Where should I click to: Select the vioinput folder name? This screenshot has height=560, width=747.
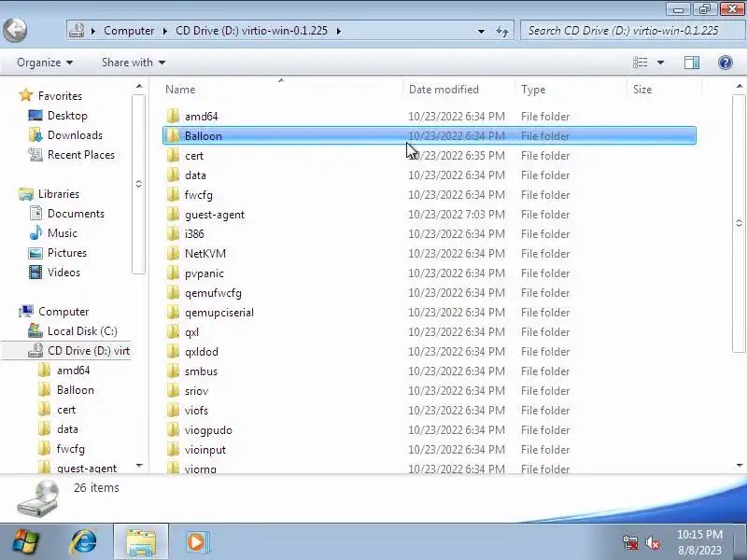pyautogui.click(x=205, y=450)
